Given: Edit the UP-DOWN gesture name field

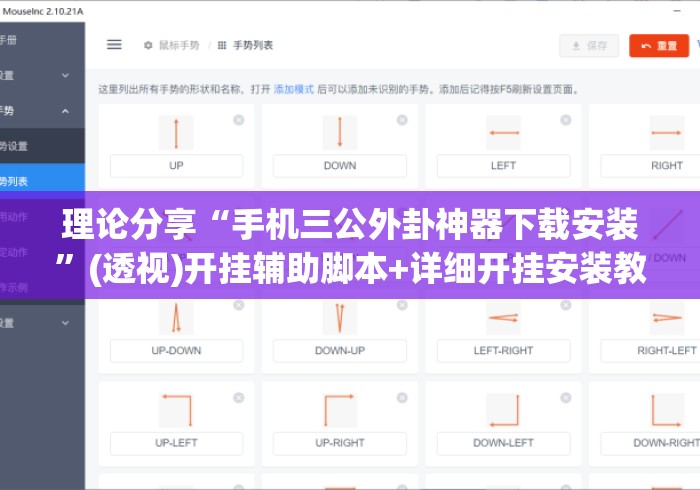Looking at the screenshot, I should [176, 351].
